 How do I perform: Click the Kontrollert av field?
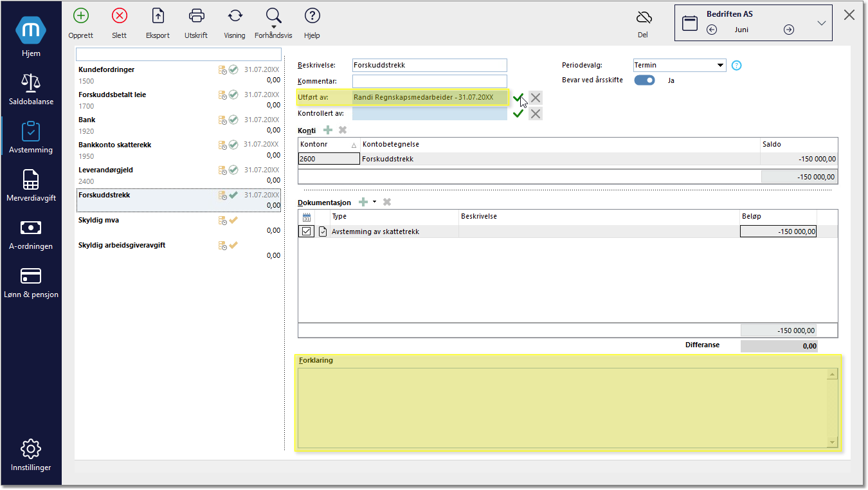point(429,114)
